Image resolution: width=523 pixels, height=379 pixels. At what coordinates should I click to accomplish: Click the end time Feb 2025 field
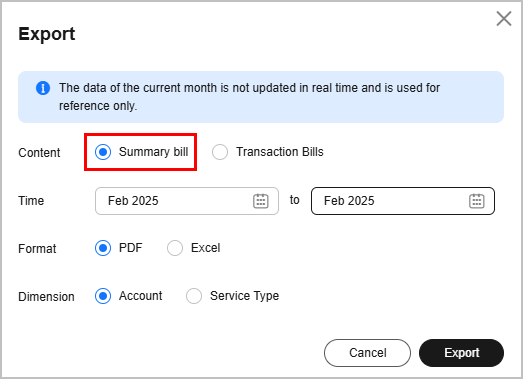tap(403, 201)
